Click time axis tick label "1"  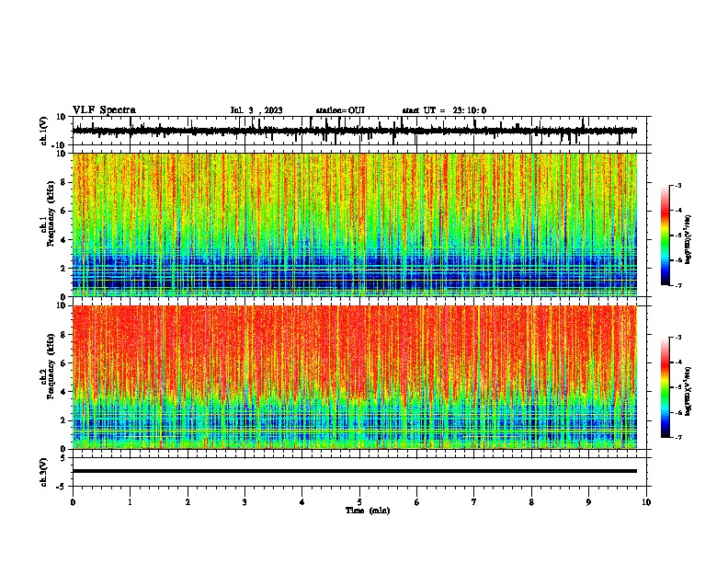(x=130, y=502)
